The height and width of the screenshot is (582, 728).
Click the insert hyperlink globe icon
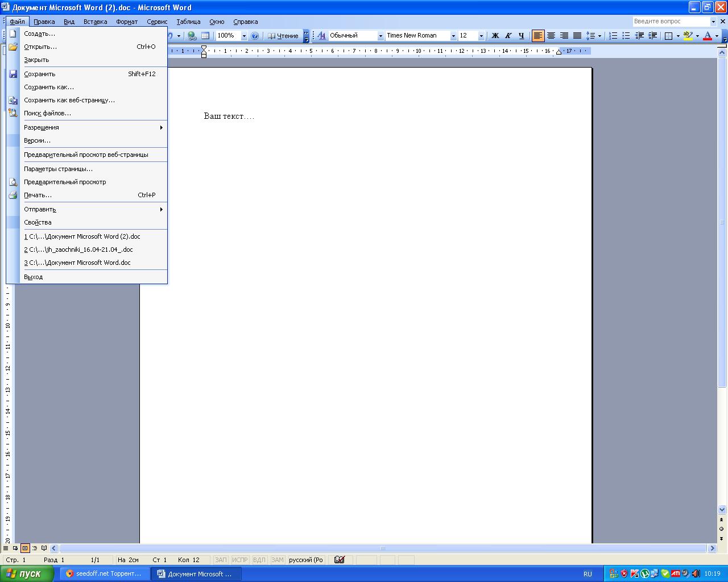[x=192, y=36]
